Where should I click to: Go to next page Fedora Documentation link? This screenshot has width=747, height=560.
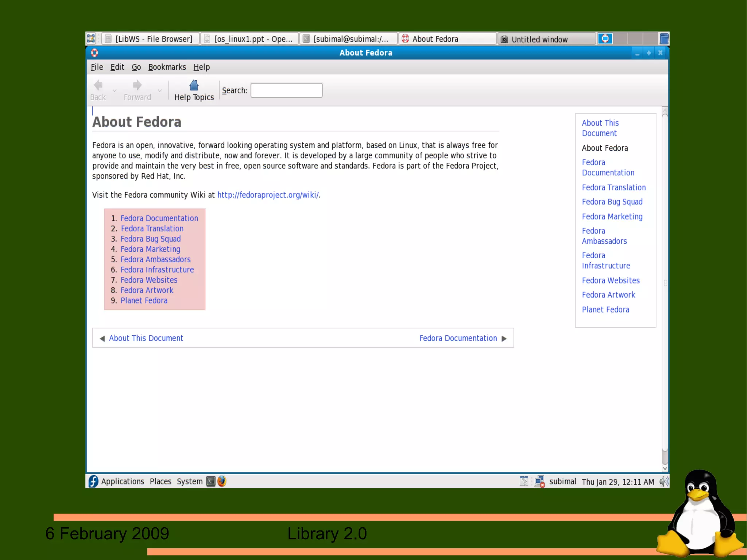pos(458,338)
